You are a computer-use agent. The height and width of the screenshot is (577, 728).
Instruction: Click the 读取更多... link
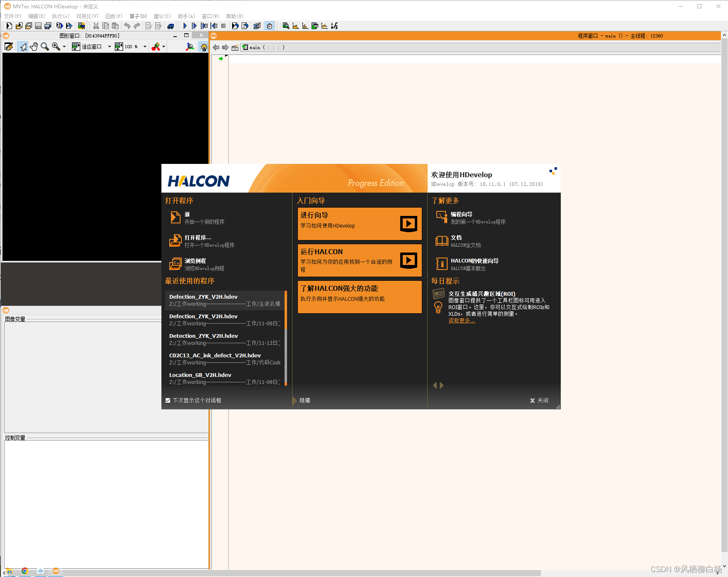(462, 321)
